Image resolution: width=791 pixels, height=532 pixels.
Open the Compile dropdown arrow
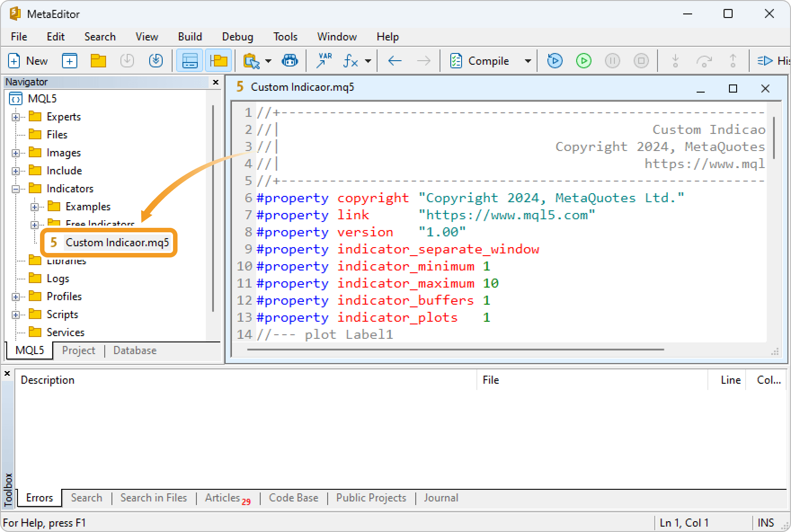pos(528,61)
